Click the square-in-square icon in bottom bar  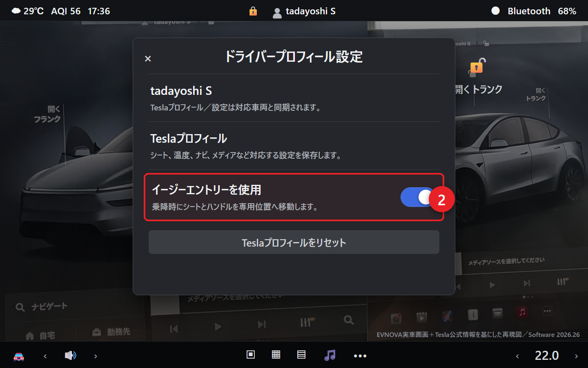click(251, 355)
